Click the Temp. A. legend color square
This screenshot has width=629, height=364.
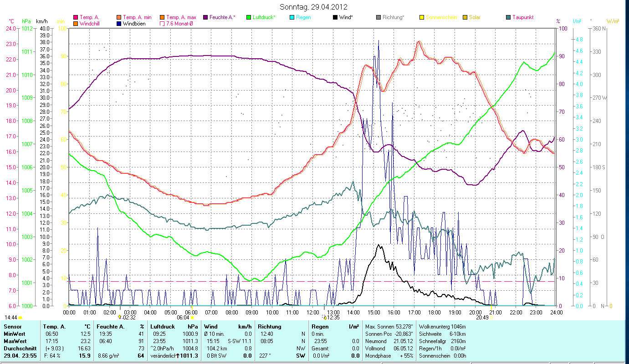(76, 18)
